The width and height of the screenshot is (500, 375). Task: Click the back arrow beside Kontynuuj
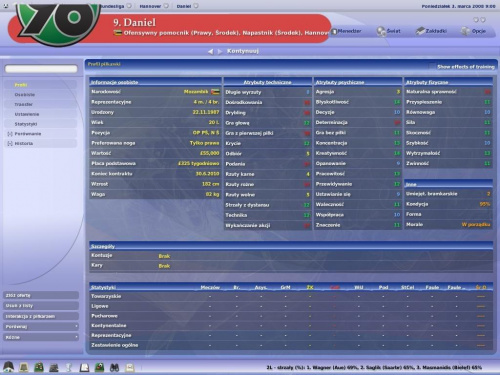point(210,51)
